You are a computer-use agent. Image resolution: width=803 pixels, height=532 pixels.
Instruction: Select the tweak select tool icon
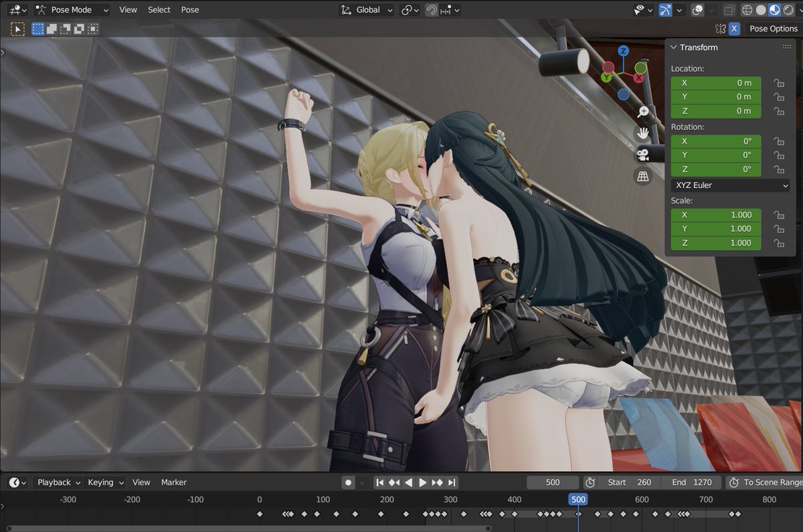(17, 29)
